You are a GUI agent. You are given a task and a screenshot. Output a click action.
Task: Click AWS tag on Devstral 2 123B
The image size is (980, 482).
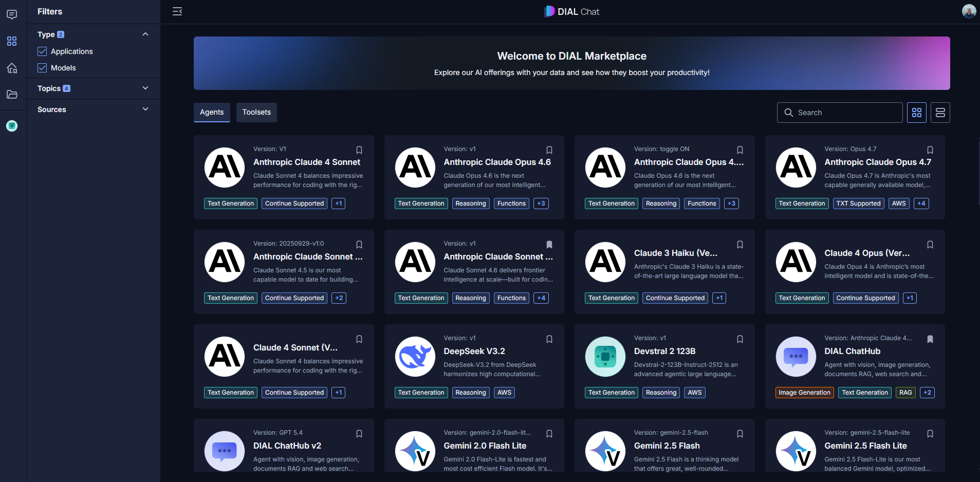pos(695,393)
